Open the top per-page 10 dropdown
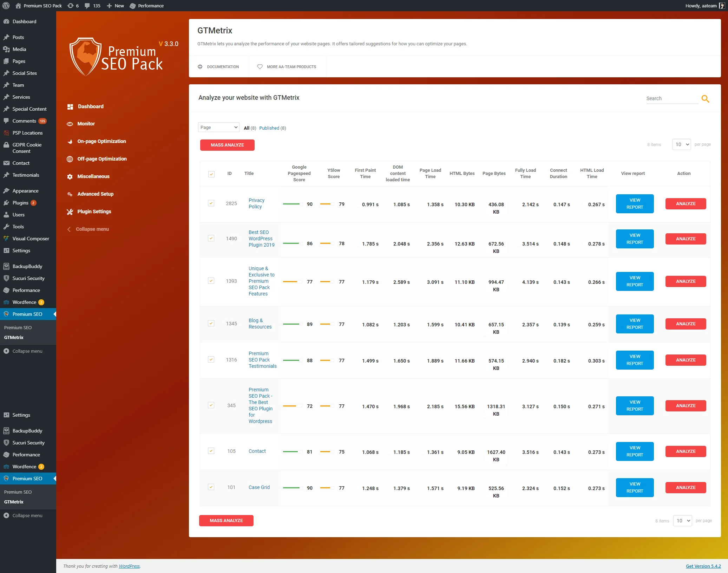728x573 pixels. [x=681, y=144]
